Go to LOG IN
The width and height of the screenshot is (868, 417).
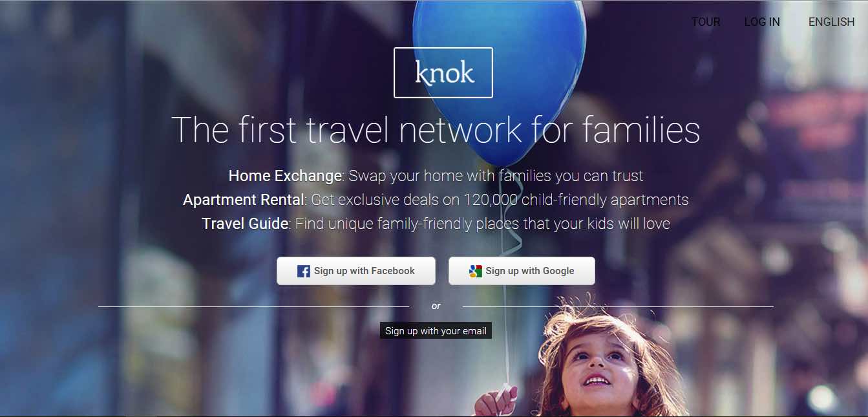pos(762,22)
